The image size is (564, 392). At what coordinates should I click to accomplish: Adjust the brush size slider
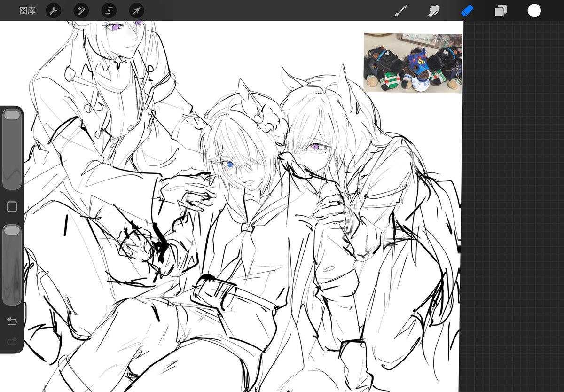point(12,149)
